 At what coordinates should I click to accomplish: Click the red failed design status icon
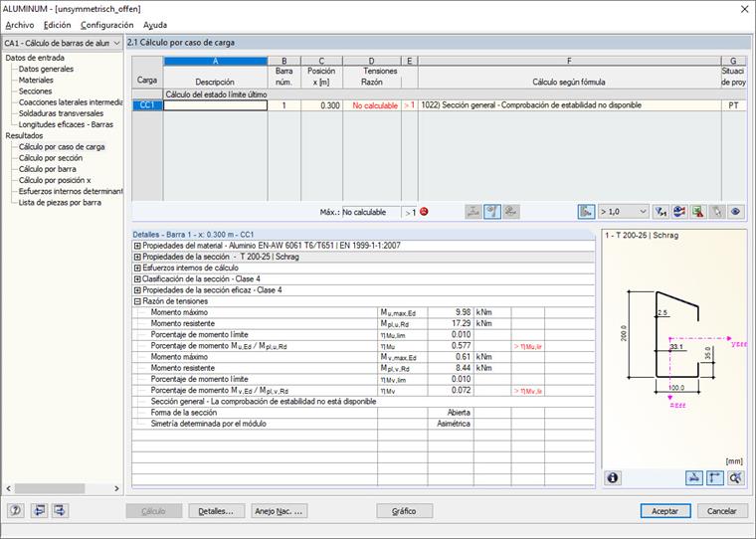424,211
